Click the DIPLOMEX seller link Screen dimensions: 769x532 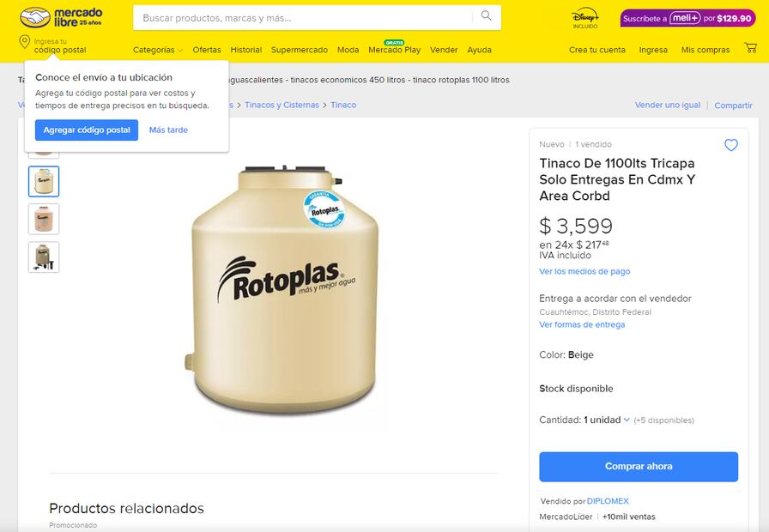[608, 501]
